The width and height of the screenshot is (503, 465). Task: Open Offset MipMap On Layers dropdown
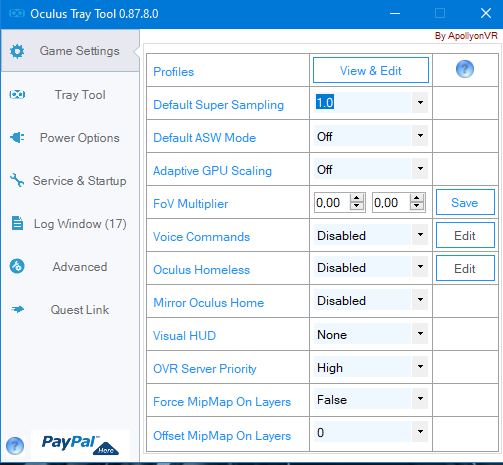coord(420,432)
